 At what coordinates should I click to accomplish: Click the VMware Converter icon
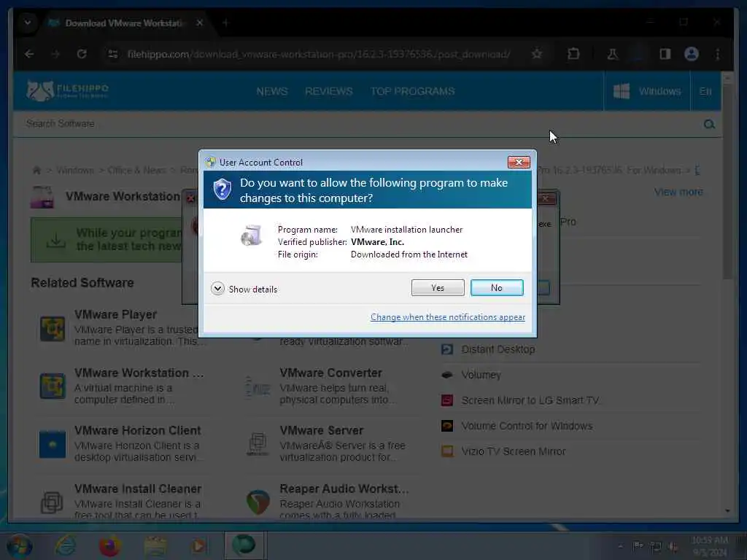258,386
